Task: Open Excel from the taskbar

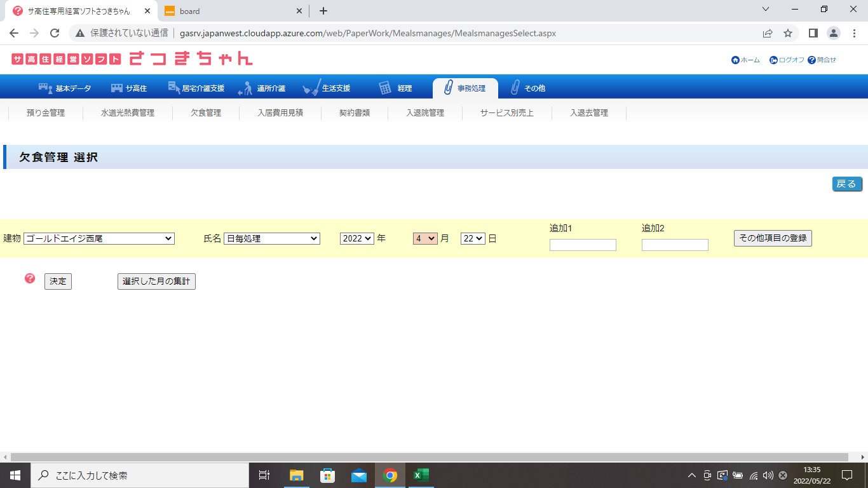Action: (x=421, y=475)
